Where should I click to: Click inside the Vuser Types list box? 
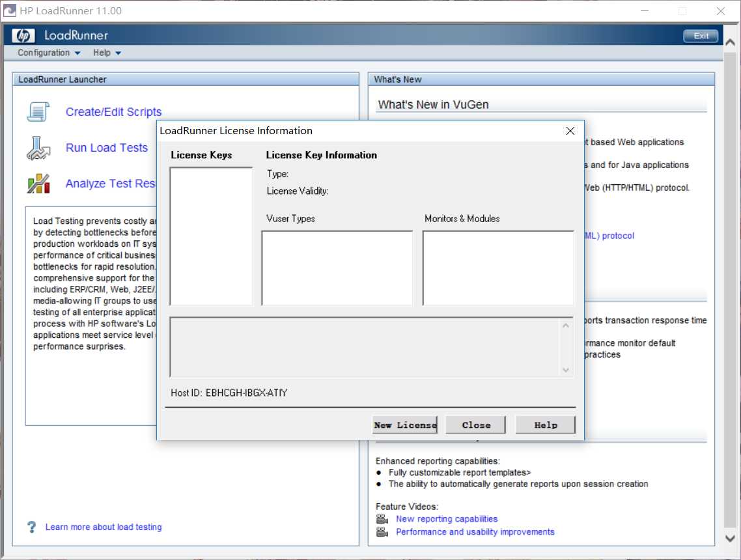point(337,268)
